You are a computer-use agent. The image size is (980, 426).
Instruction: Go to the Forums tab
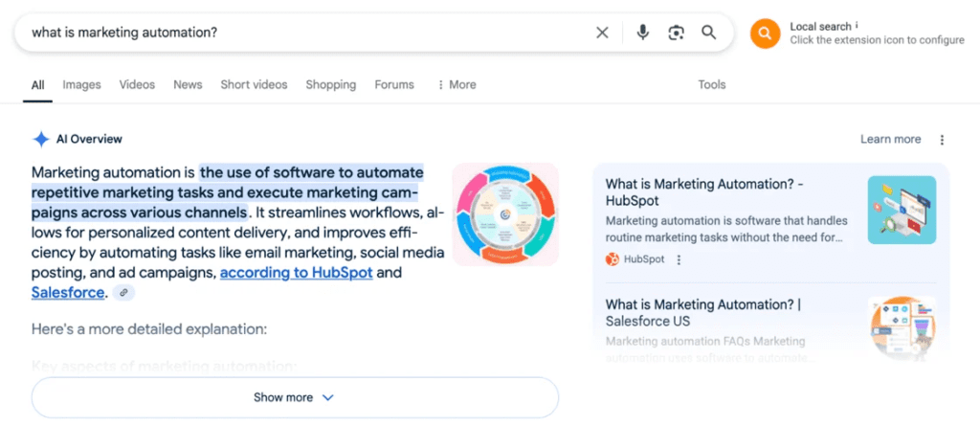click(x=393, y=84)
